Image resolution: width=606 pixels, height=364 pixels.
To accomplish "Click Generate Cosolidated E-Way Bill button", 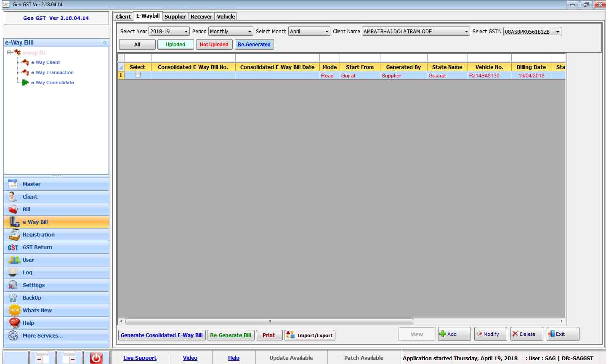I will [162, 335].
